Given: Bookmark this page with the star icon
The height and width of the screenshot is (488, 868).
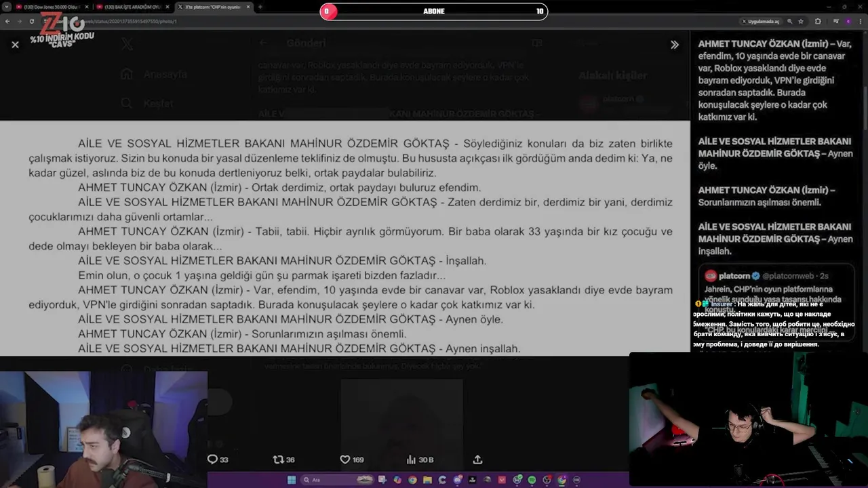Looking at the screenshot, I should 801,21.
